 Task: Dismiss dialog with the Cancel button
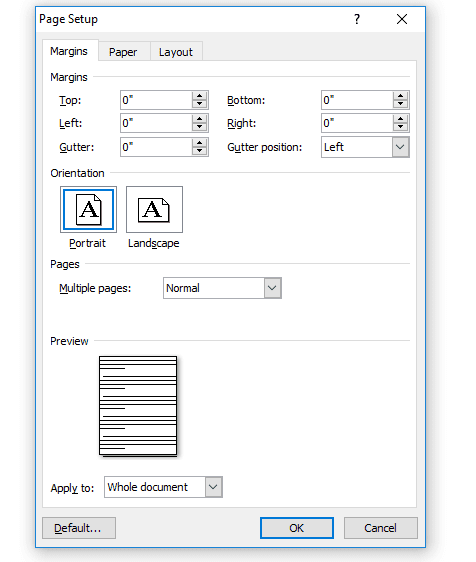tap(381, 528)
